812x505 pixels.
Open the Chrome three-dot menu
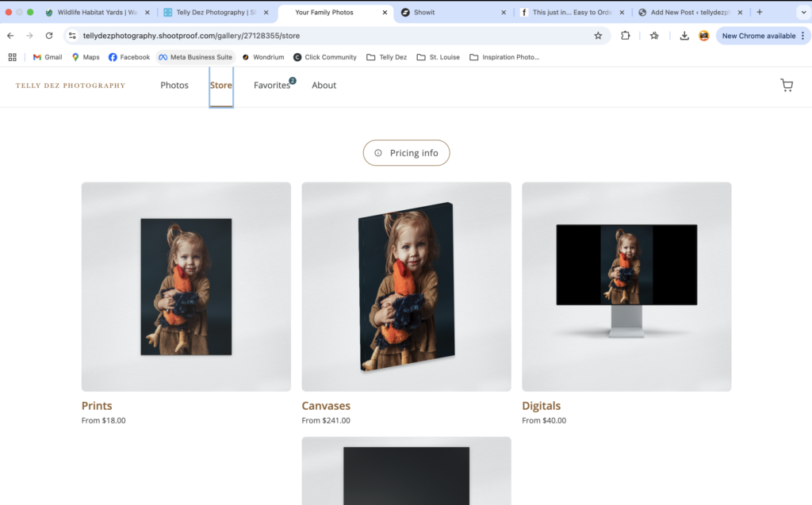tap(802, 36)
